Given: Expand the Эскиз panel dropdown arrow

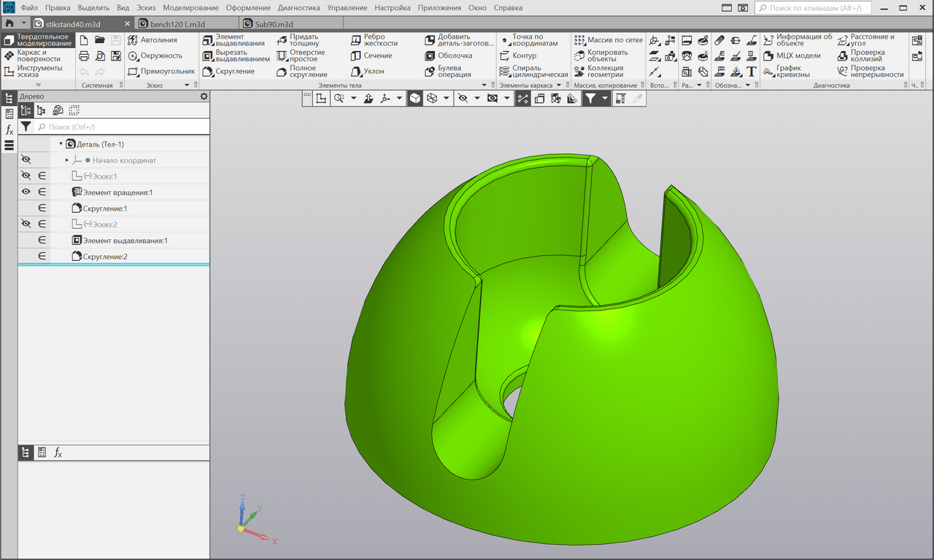Looking at the screenshot, I should [187, 85].
